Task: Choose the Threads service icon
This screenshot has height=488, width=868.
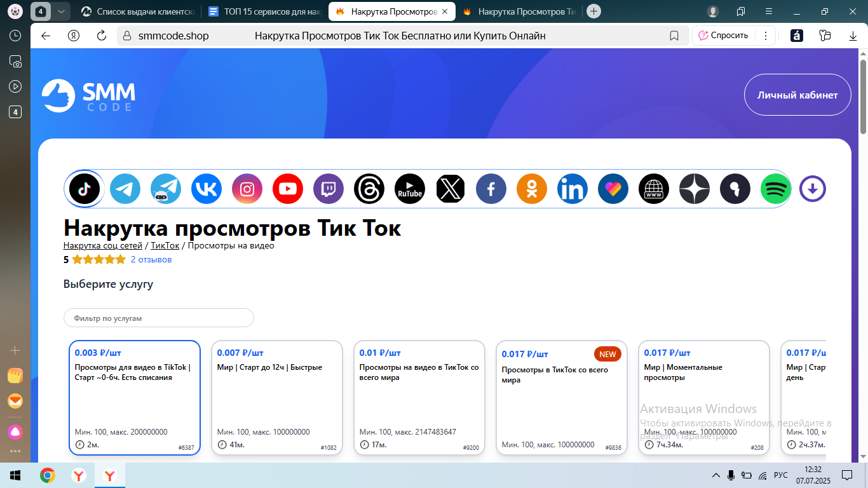Action: click(x=369, y=189)
